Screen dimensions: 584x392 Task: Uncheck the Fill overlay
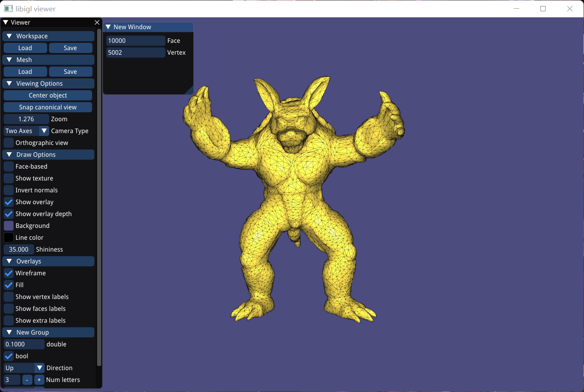tap(8, 285)
